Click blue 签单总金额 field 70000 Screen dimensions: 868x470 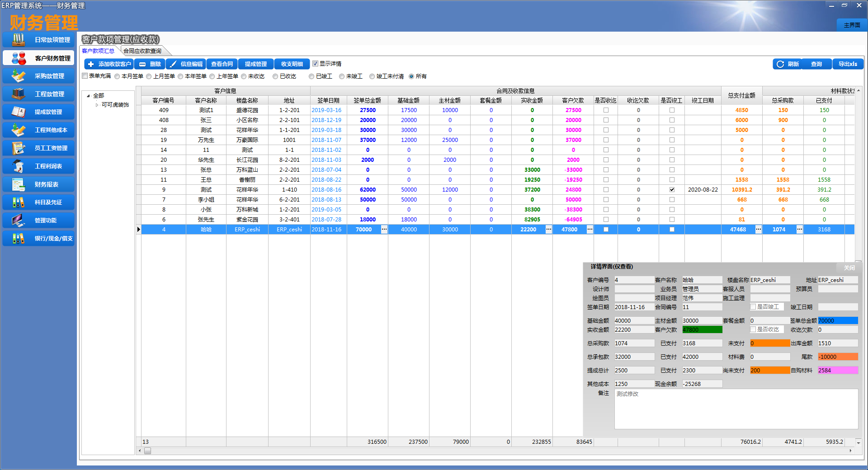838,320
